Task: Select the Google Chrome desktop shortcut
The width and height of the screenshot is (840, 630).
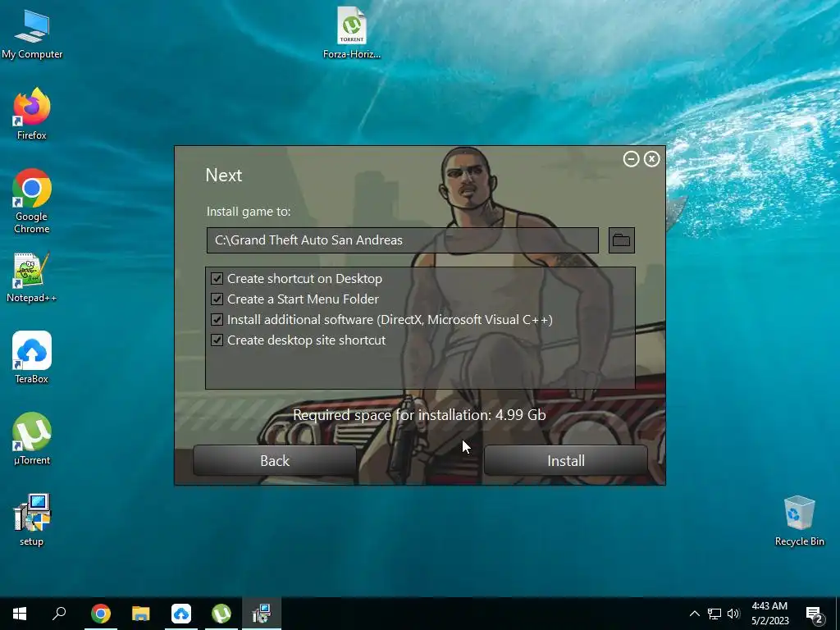Action: click(x=32, y=202)
